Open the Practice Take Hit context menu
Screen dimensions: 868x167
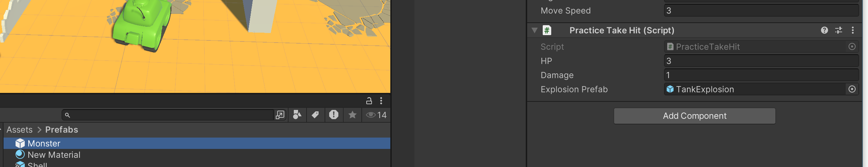point(853,30)
